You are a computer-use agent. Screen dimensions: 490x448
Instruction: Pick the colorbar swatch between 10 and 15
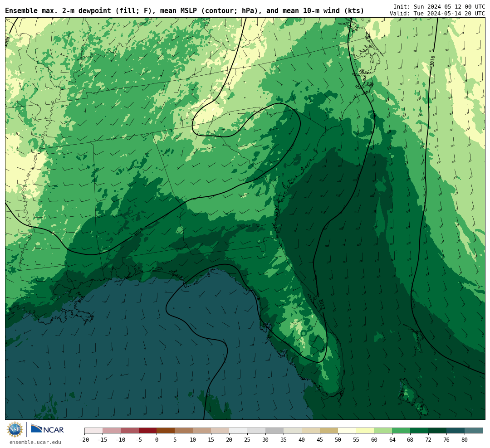tap(202, 431)
